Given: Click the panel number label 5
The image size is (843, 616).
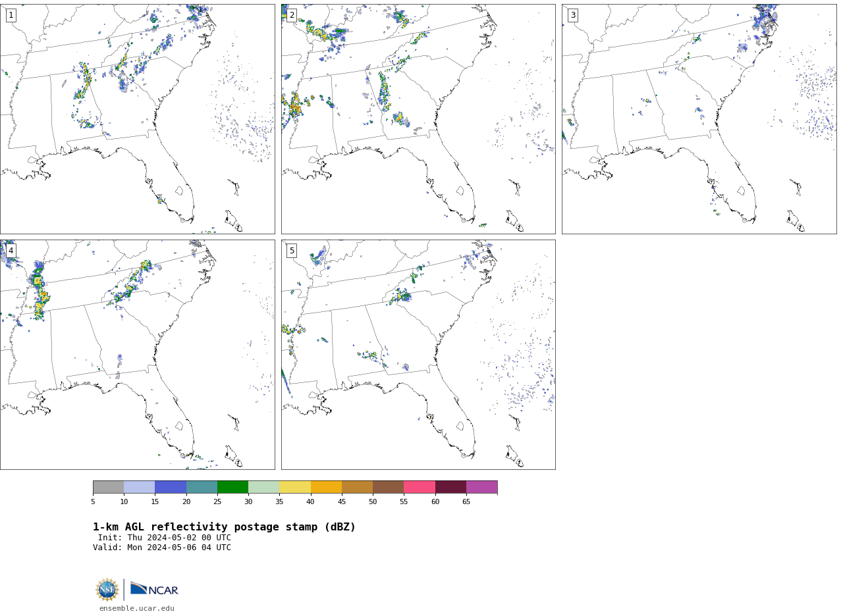Looking at the screenshot, I should point(292,251).
